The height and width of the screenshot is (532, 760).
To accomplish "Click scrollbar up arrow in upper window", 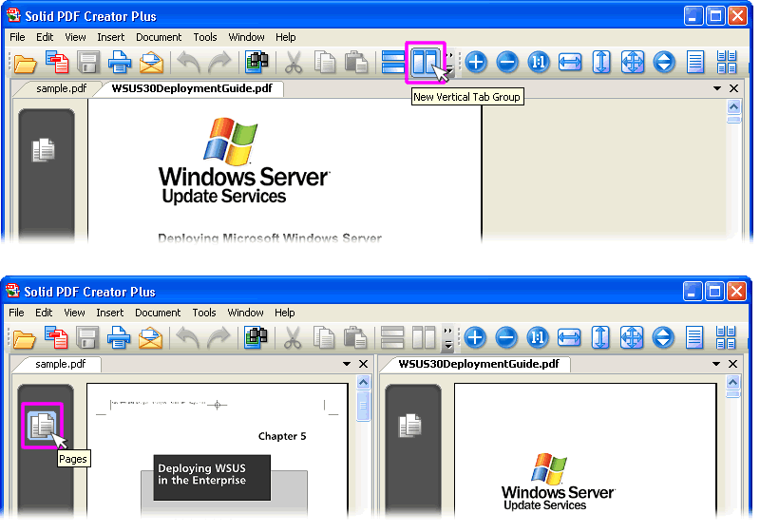I will pos(733,106).
